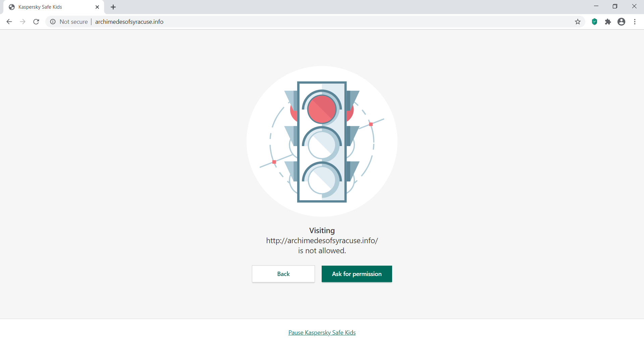Open a new browser tab
The height and width of the screenshot is (340, 644).
point(113,7)
